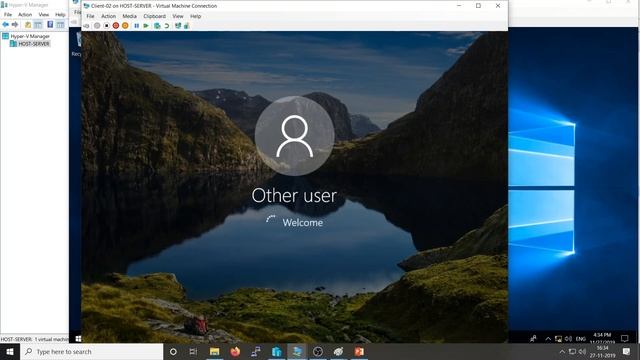Open Task View on the host taskbar

coord(193,351)
